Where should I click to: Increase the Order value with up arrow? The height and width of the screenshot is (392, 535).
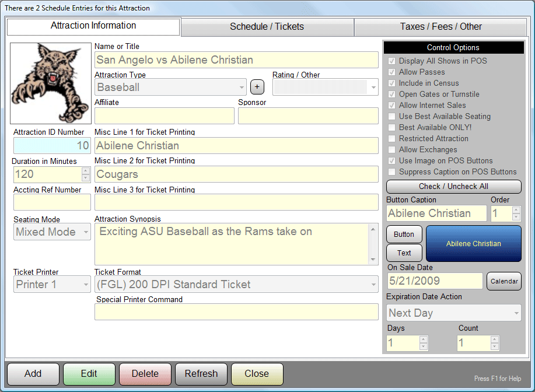516,209
